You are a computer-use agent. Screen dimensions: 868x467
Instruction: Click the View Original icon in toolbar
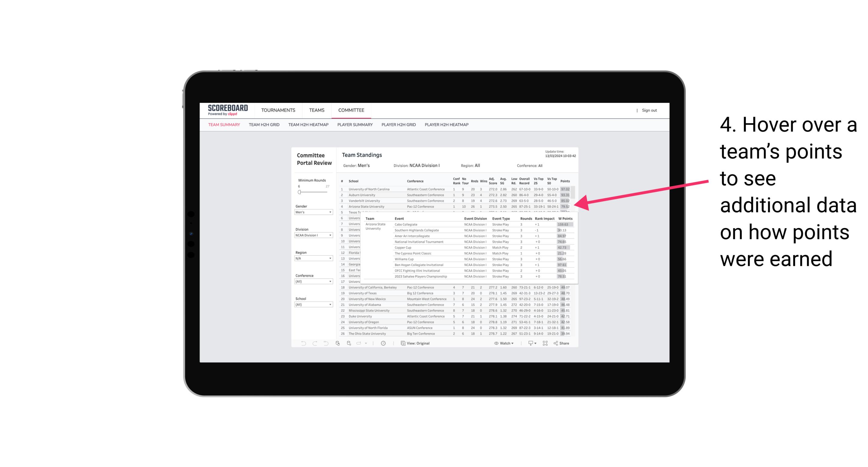point(402,344)
